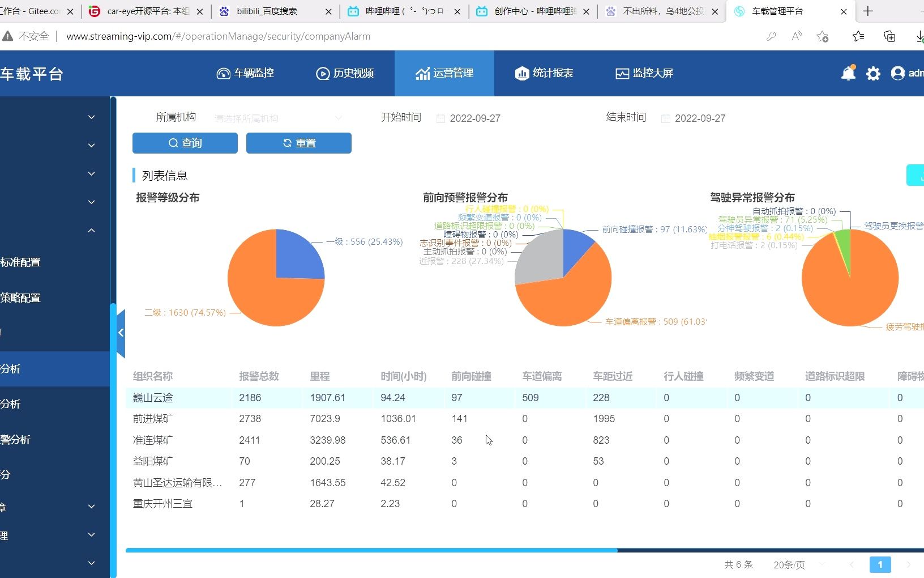Open the 车辆监控 vehicle monitoring module

point(245,73)
